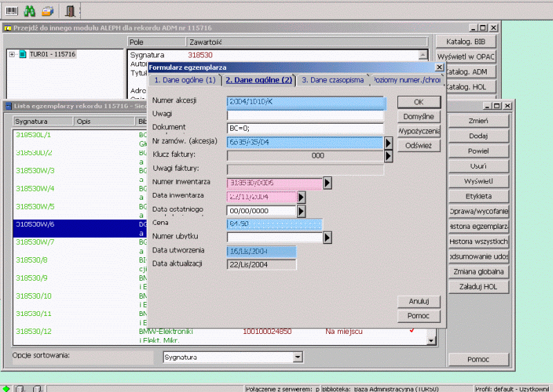Open the Klucz faktury list arrow
Viewport: 553px width, 392px height.
(x=388, y=156)
